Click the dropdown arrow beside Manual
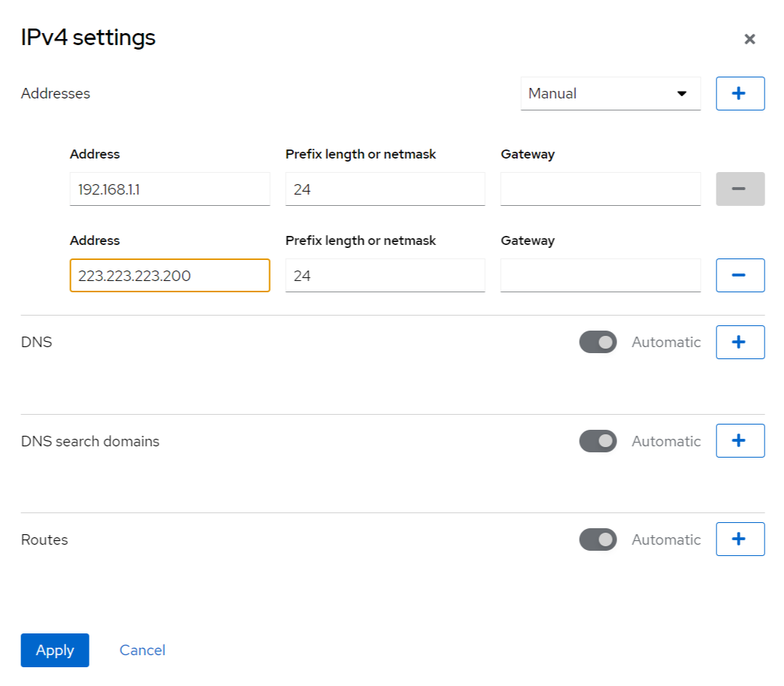 pos(682,94)
